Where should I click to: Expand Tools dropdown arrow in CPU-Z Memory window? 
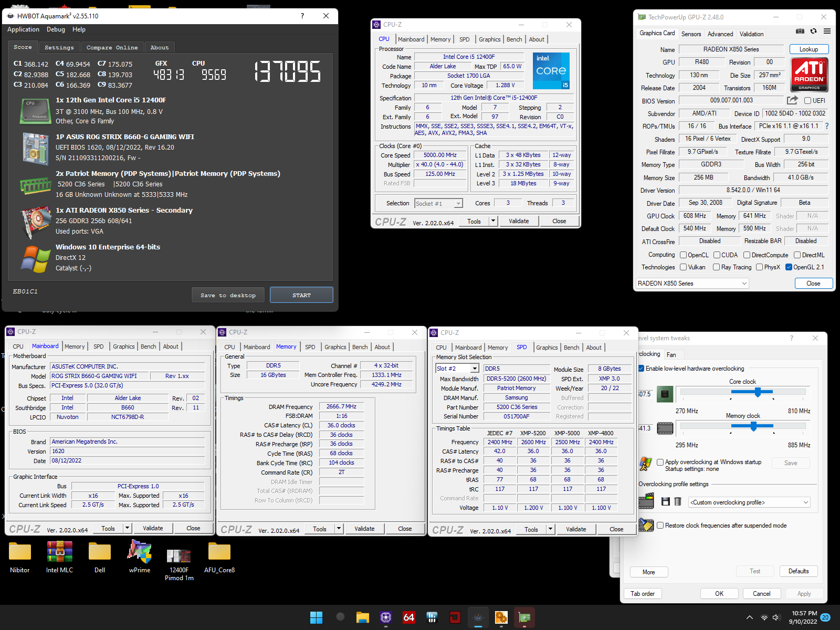tap(339, 529)
